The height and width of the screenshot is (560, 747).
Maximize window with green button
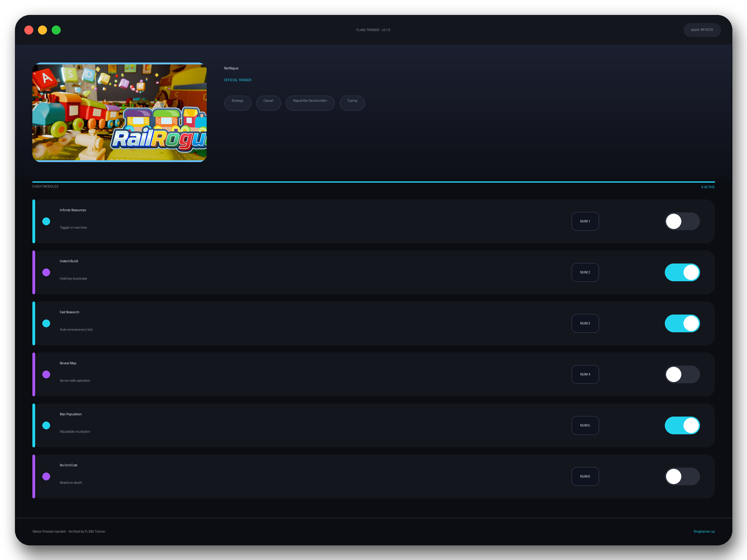pos(56,30)
